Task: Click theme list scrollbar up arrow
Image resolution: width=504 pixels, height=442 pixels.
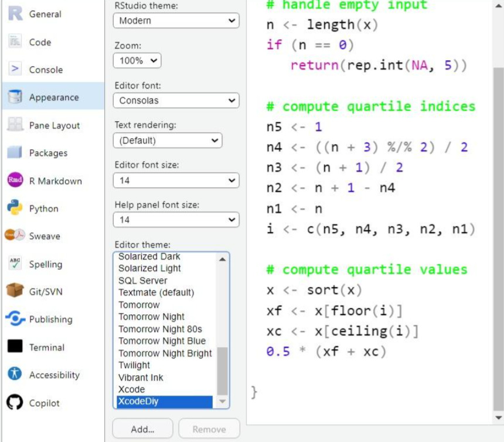Action: pyautogui.click(x=223, y=259)
